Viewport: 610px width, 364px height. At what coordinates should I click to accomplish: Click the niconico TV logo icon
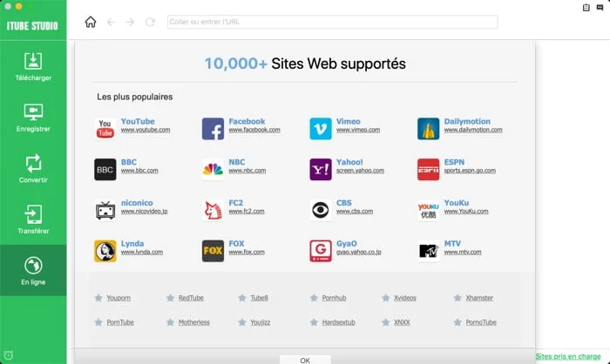[105, 211]
